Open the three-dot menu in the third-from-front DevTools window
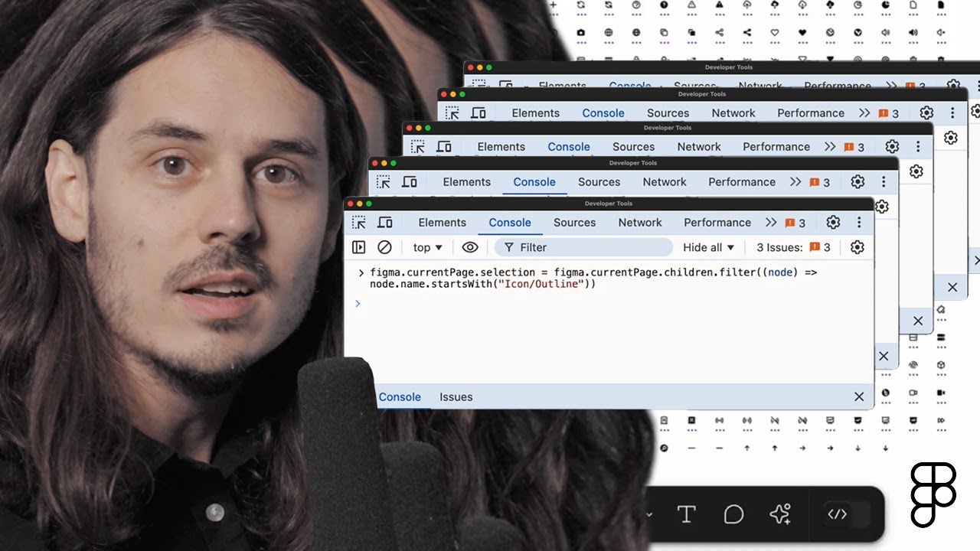The image size is (980, 551). click(x=918, y=147)
